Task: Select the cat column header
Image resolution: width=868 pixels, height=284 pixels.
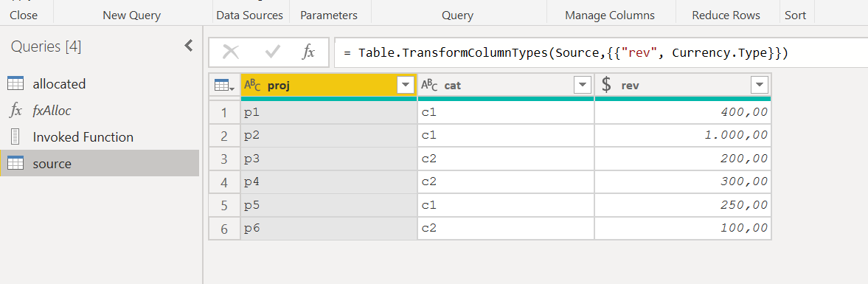Action: click(505, 86)
